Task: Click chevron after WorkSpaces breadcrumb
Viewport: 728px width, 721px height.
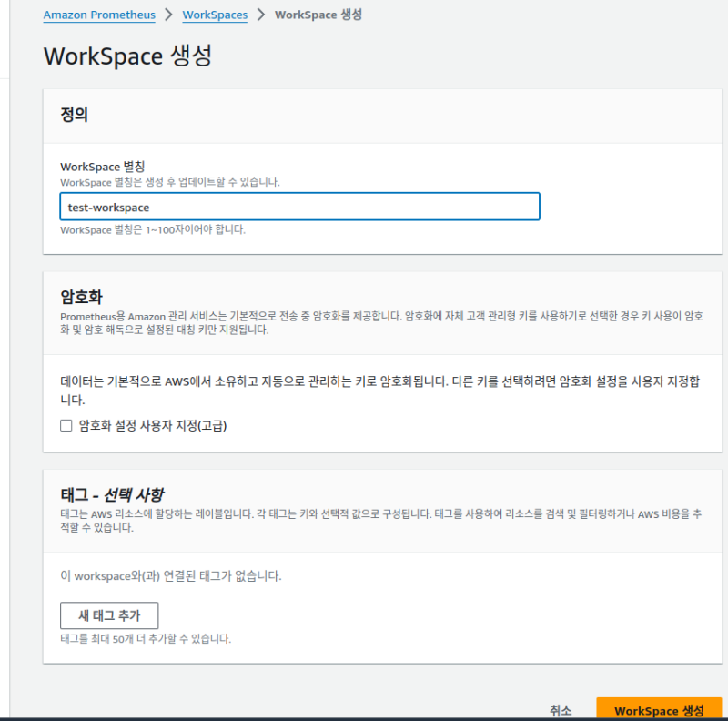Action: tap(261, 15)
